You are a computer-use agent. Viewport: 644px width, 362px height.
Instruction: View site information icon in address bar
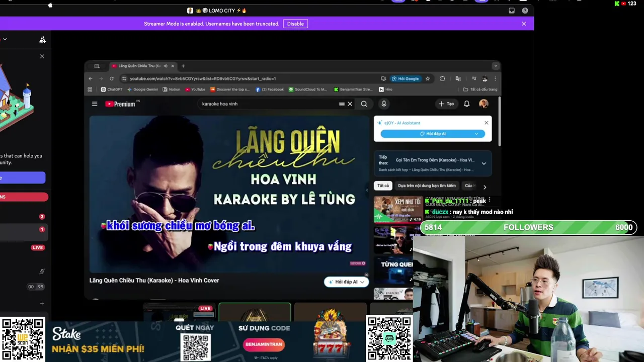coord(124,78)
